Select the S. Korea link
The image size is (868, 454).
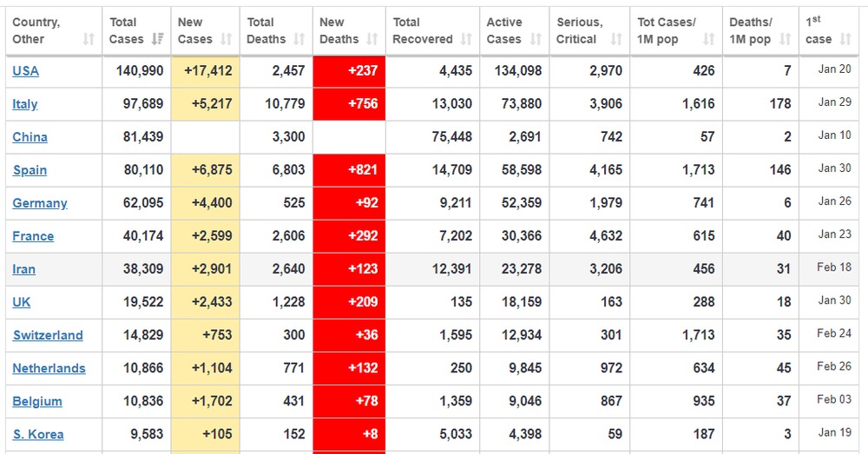click(38, 434)
